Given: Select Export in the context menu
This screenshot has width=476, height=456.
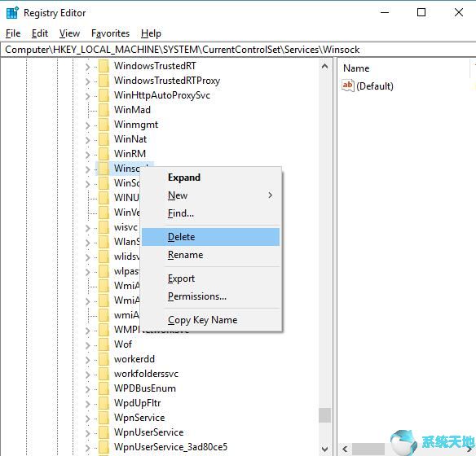Looking at the screenshot, I should click(210, 278).
